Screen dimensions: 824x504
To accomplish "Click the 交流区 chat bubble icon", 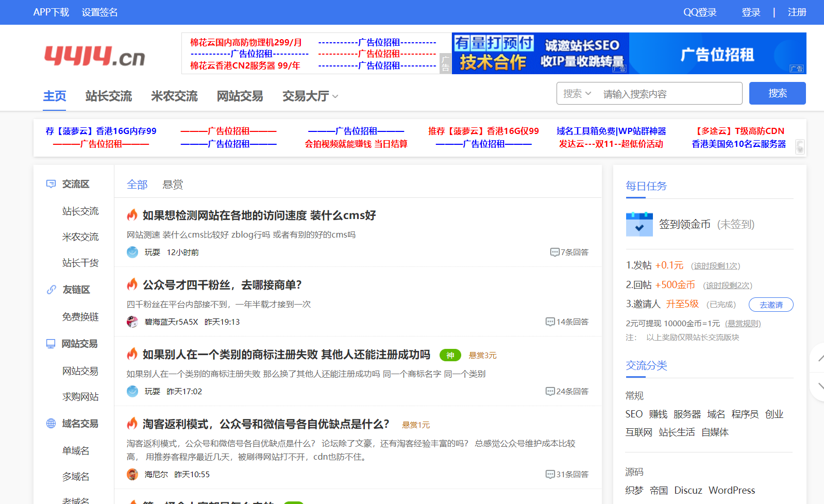I will point(51,184).
